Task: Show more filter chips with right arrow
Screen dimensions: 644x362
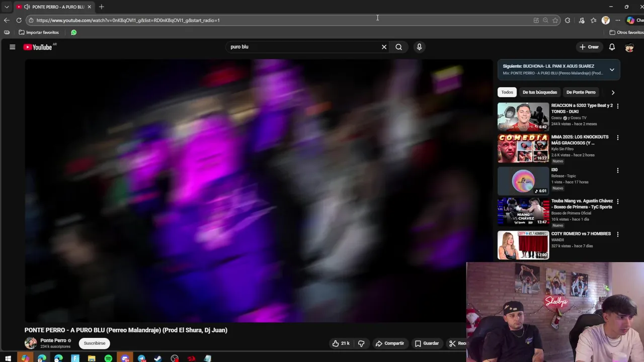Action: coord(613,93)
